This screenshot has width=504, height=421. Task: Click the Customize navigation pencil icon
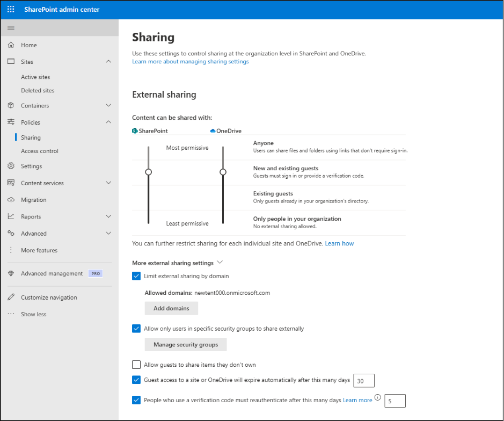[11, 297]
